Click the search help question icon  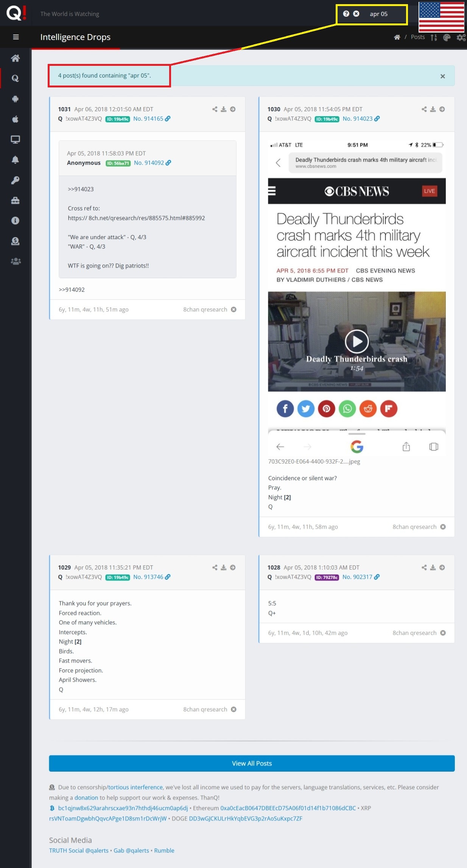(x=346, y=14)
